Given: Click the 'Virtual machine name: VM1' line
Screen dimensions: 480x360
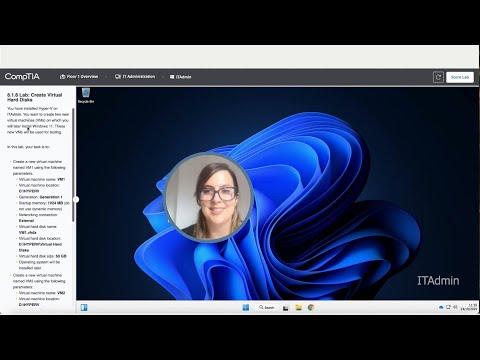Looking at the screenshot, I should pyautogui.click(x=42, y=179).
